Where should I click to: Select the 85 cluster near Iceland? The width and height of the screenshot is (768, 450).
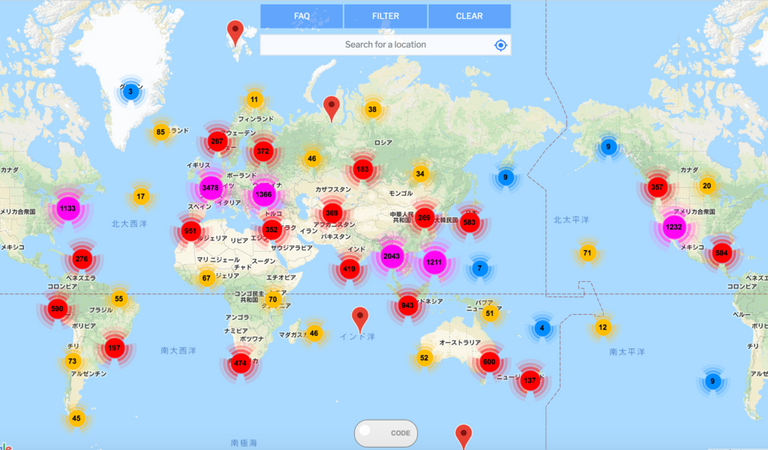point(161,132)
